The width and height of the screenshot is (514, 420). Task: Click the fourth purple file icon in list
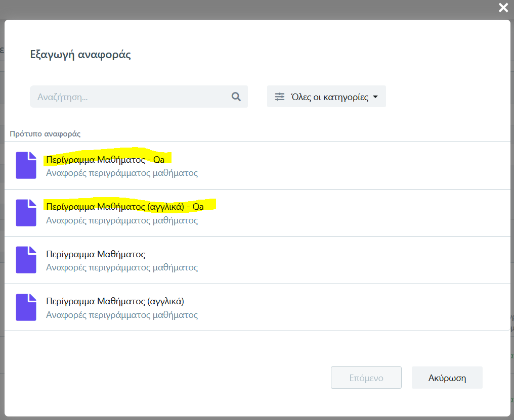pos(26,307)
